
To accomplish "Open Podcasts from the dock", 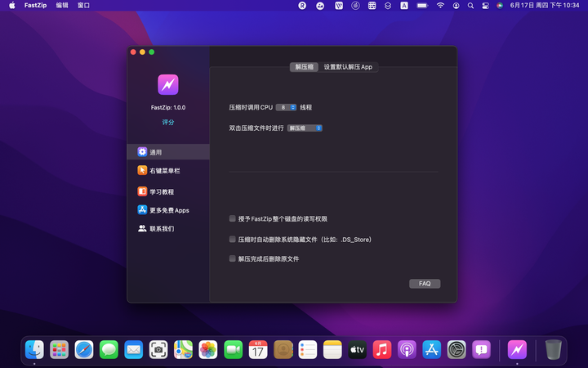I will 407,350.
